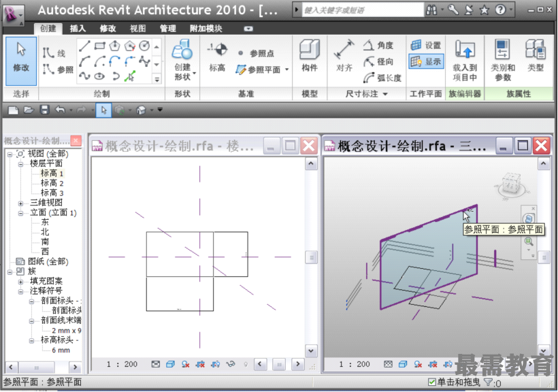The width and height of the screenshot is (558, 392).
Task: Click the New file icon in quick access toolbar
Action: (13, 110)
